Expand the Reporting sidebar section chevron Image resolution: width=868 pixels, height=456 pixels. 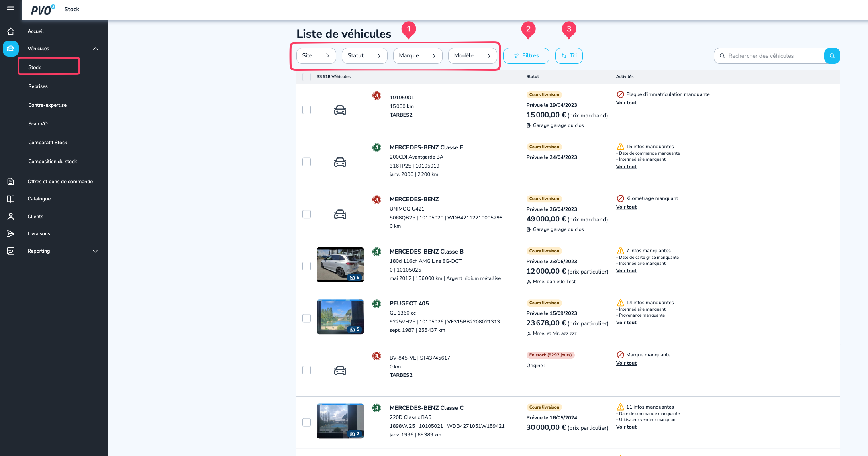pyautogui.click(x=95, y=251)
